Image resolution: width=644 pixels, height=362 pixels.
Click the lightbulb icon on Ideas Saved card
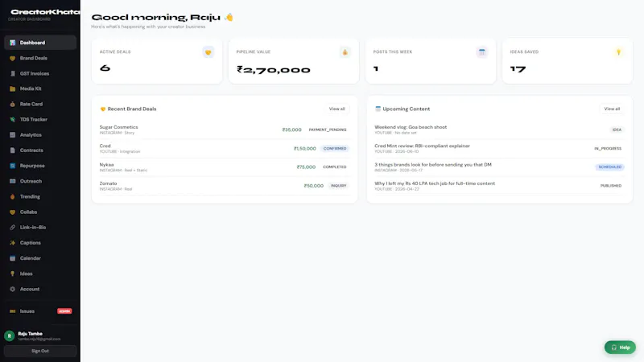click(618, 52)
